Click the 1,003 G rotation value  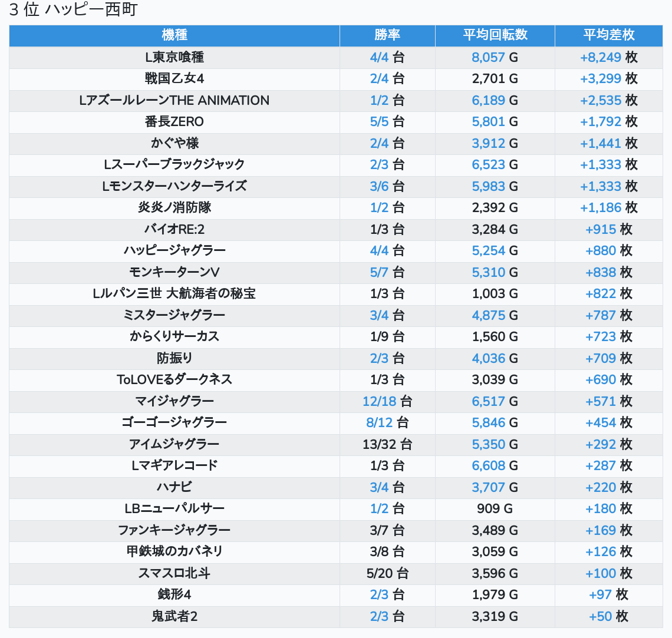pos(495,294)
